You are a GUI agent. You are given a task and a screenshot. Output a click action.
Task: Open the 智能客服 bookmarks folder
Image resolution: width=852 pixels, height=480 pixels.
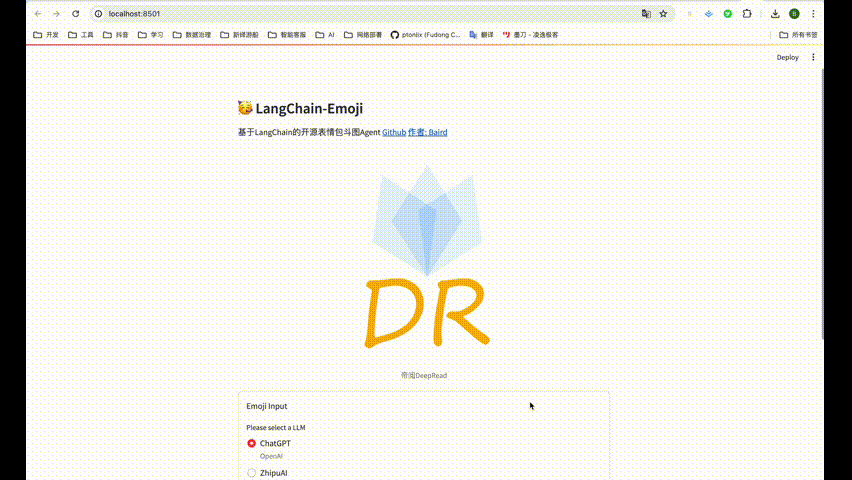pos(287,35)
